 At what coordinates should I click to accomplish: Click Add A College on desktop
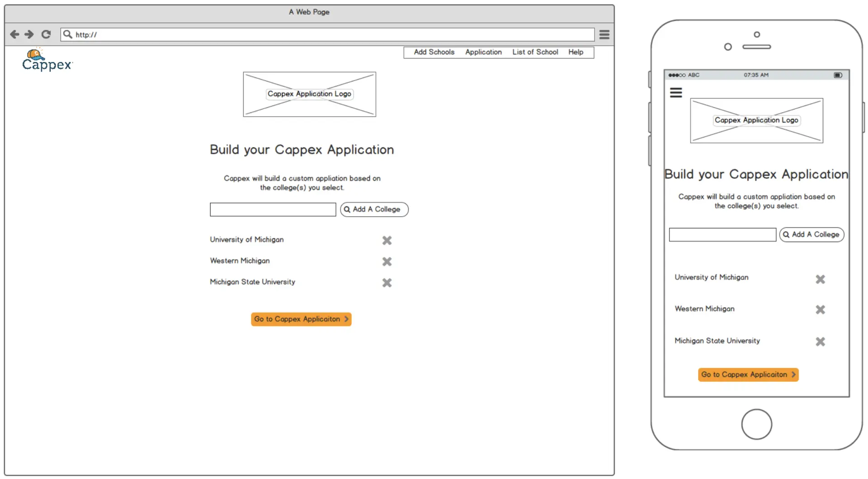click(374, 209)
